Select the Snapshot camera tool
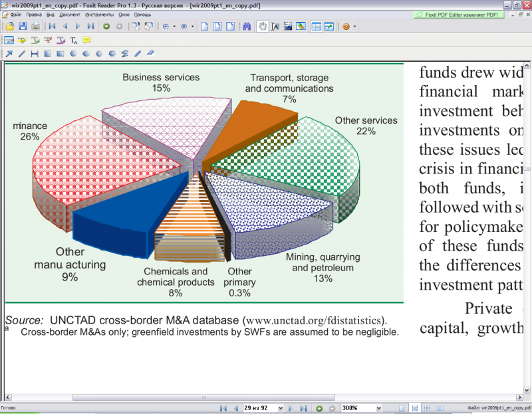 [x=288, y=27]
